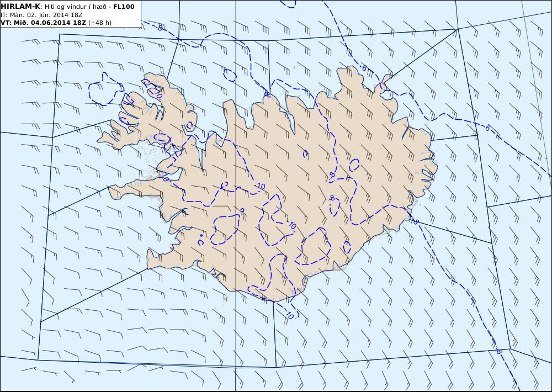This screenshot has width=552, height=392.
Task: Select the "VT: Mið. 04.06.2014 18Z" valid time
Action: 43,23
